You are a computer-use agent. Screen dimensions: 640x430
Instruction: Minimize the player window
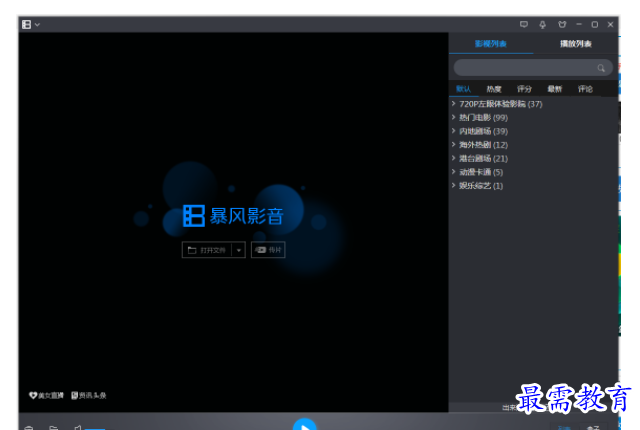point(579,24)
